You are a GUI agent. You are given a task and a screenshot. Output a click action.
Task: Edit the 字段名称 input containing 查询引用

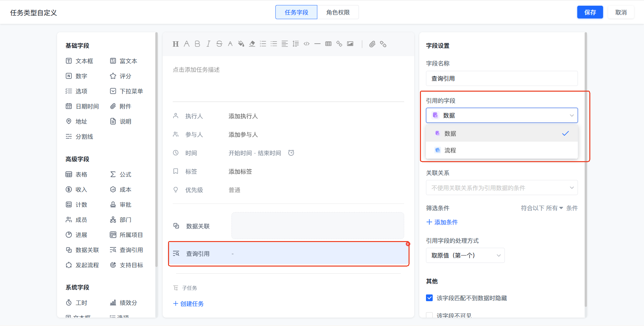tap(502, 78)
